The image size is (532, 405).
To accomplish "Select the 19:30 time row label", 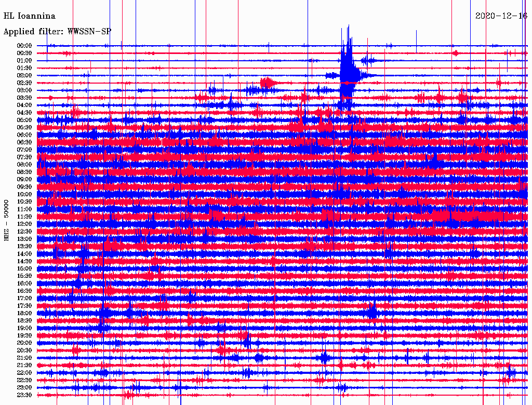I will point(24,335).
